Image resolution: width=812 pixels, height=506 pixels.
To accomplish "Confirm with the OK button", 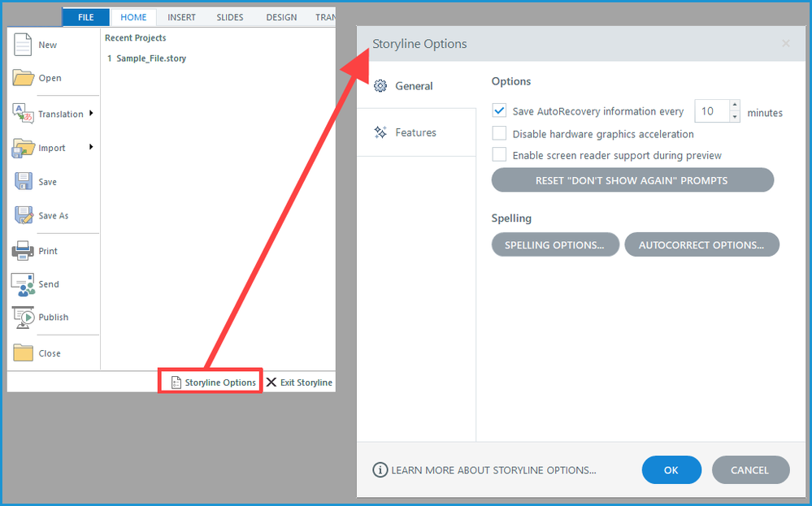I will click(671, 469).
